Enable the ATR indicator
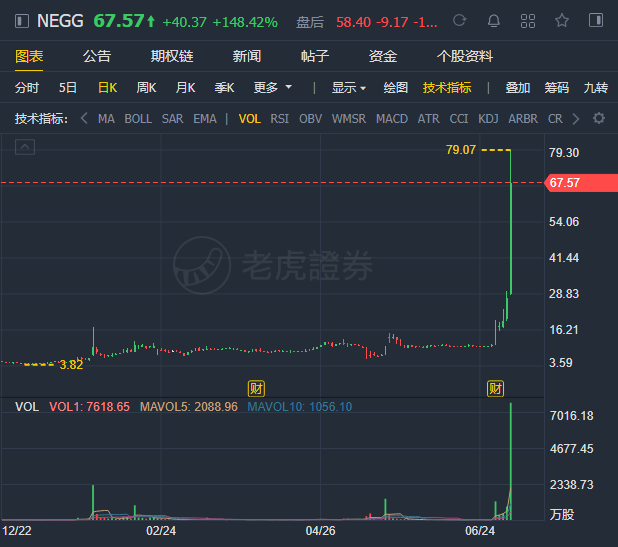This screenshot has height=547, width=618. [x=428, y=119]
